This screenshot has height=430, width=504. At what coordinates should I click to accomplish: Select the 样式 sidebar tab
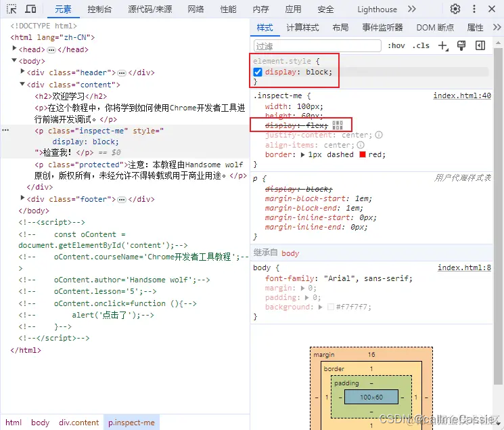pyautogui.click(x=265, y=28)
